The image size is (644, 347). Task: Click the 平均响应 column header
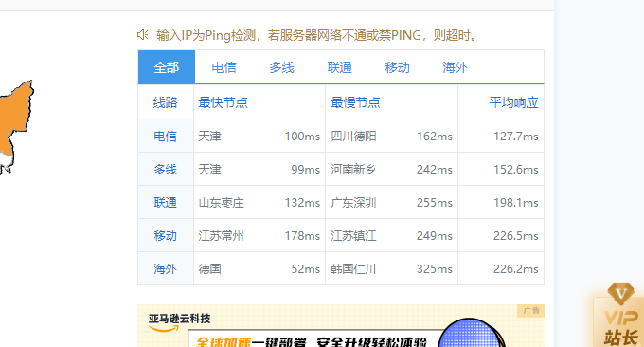pyautogui.click(x=513, y=102)
